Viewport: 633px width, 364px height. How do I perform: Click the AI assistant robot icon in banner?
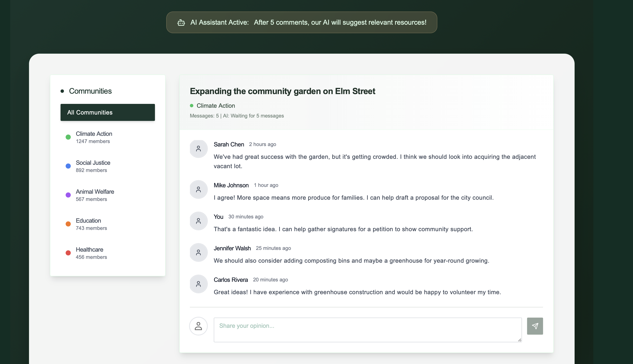point(181,23)
